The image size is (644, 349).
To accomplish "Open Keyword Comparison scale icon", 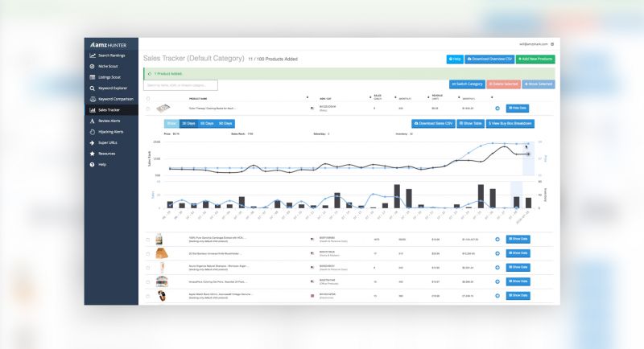I will coord(93,99).
